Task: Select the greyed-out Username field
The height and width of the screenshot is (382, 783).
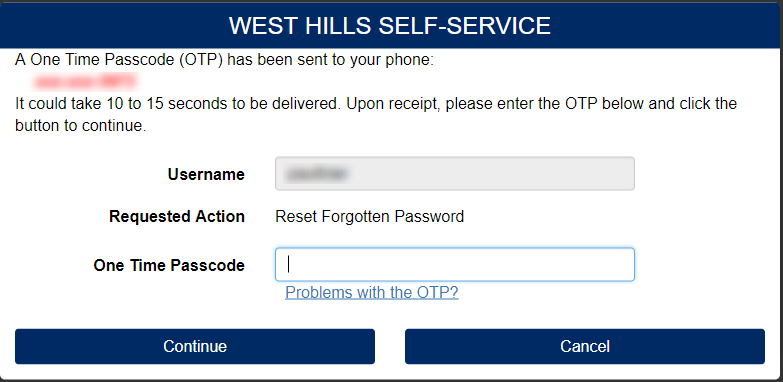Action: (455, 174)
